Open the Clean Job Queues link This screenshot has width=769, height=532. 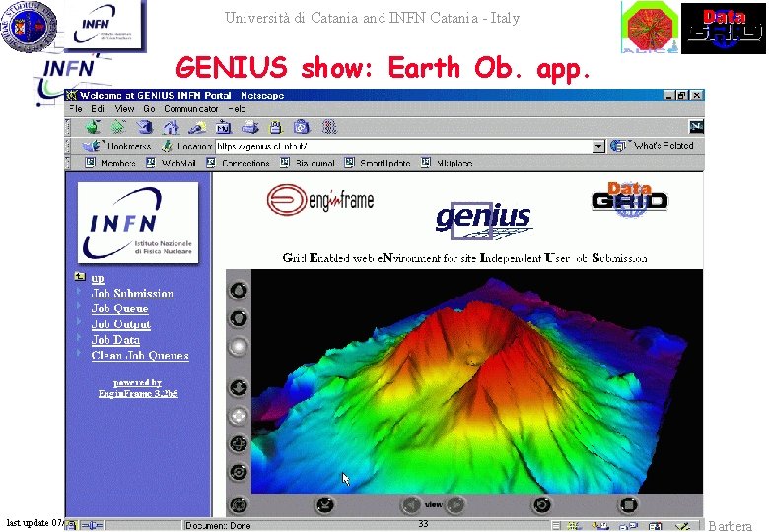click(x=140, y=355)
